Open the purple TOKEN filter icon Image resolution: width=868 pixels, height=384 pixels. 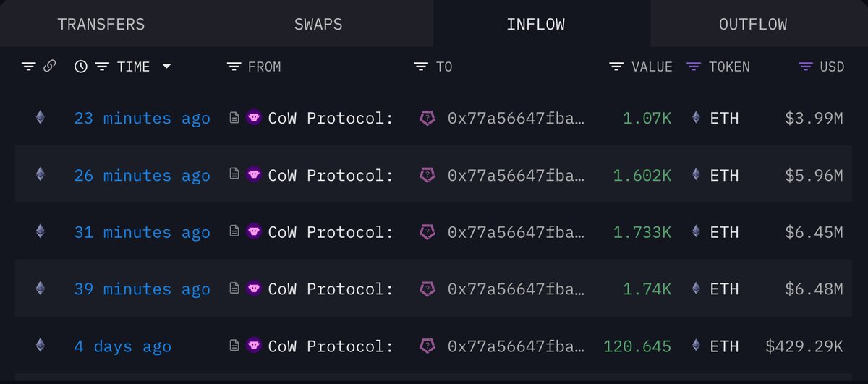[x=693, y=67]
